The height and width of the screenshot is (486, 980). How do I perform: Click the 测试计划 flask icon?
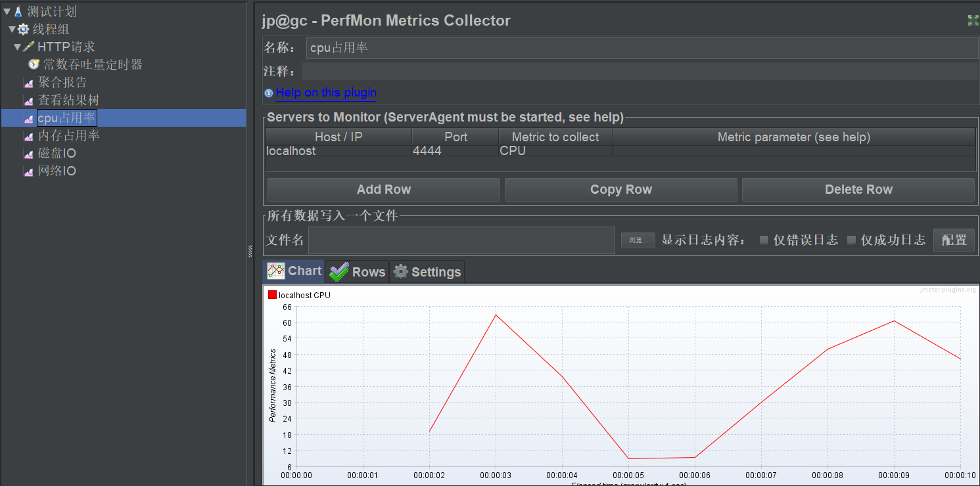18,12
